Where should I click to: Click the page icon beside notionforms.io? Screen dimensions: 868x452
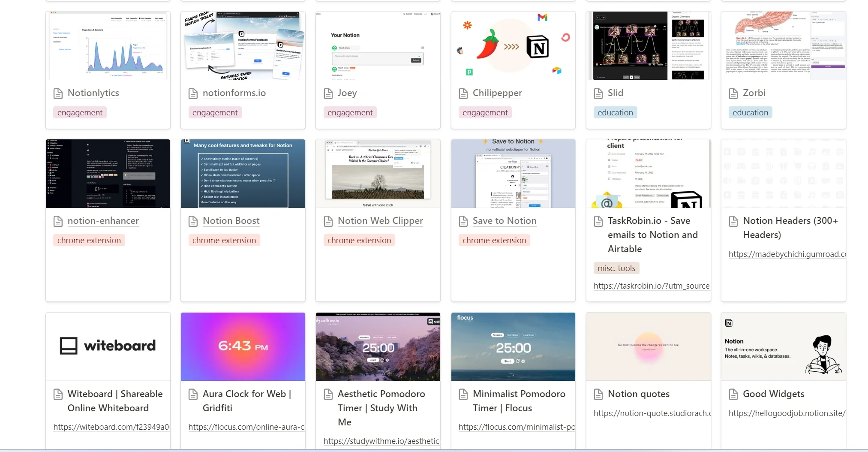tap(193, 93)
